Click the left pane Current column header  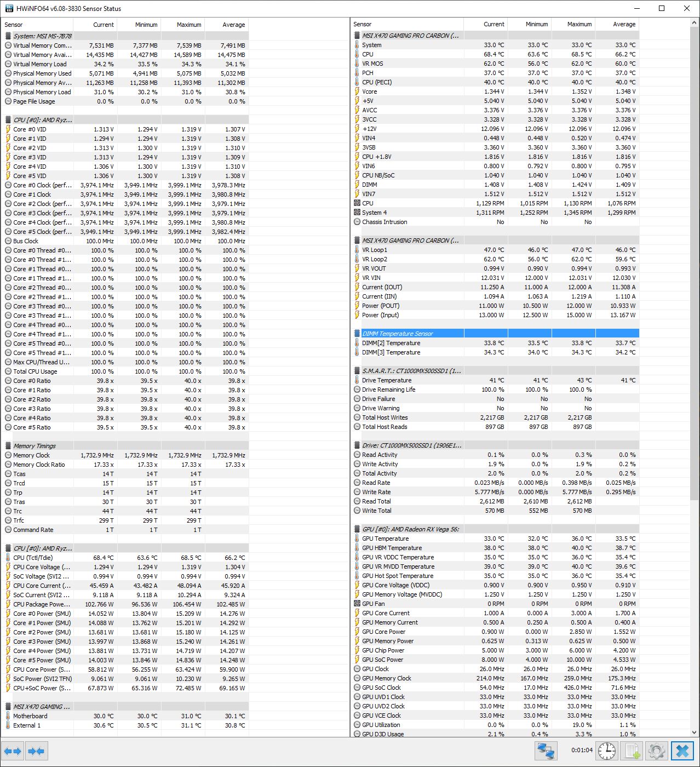click(95, 25)
